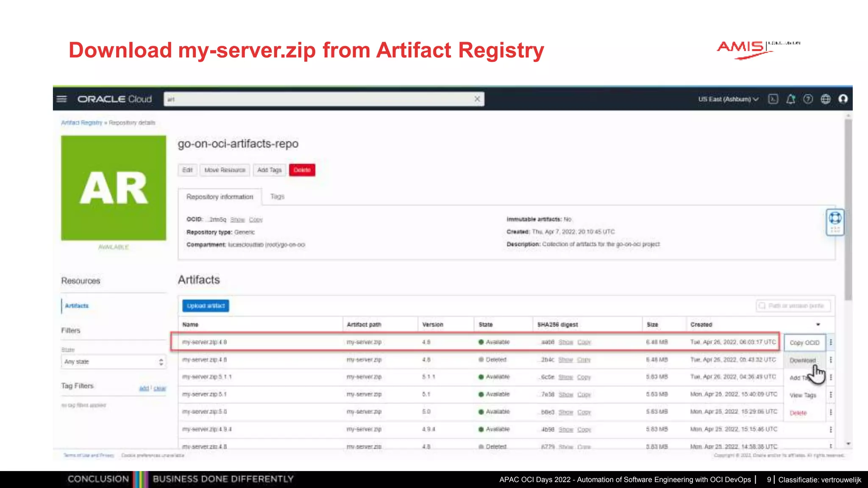Open the floating support lifebuoy widget
The width and height of the screenshot is (868, 488).
(835, 222)
